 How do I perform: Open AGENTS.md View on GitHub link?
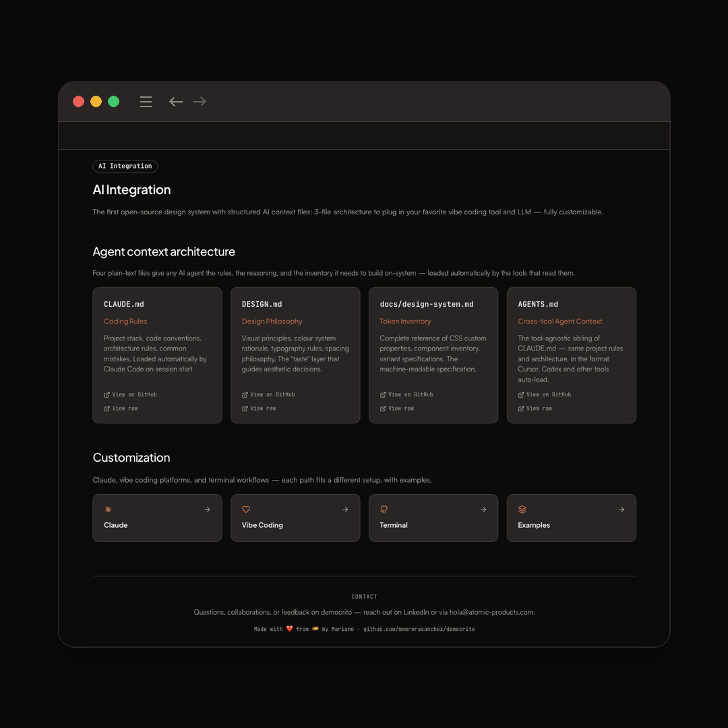click(545, 394)
